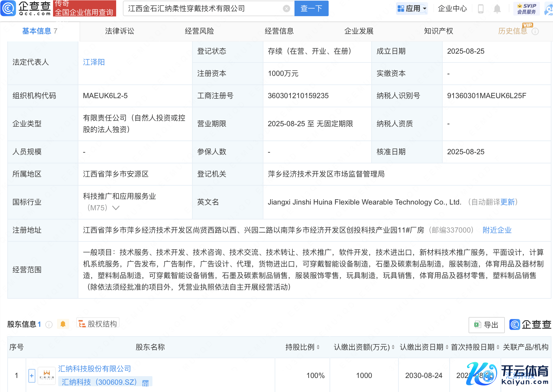
Task: Click the 导出 export button
Action: 487,325
